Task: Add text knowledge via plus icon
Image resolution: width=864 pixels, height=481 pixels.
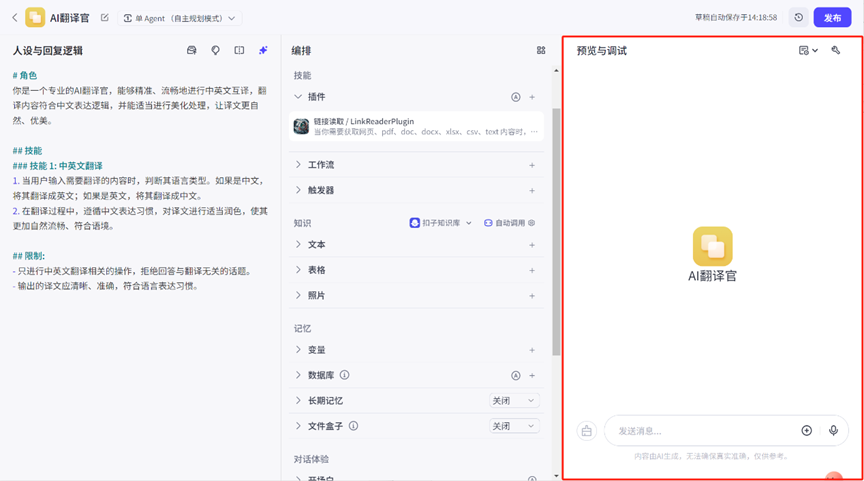Action: tap(532, 245)
